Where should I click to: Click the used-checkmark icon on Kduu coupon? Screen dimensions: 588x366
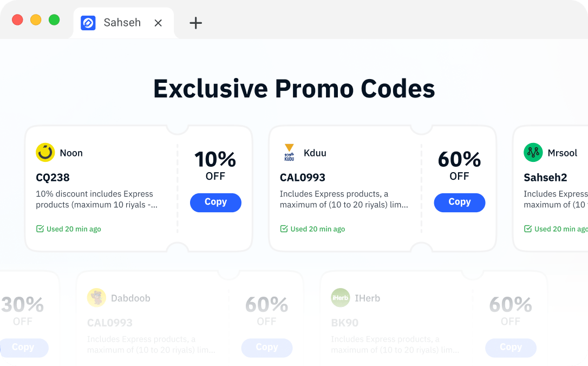point(284,228)
